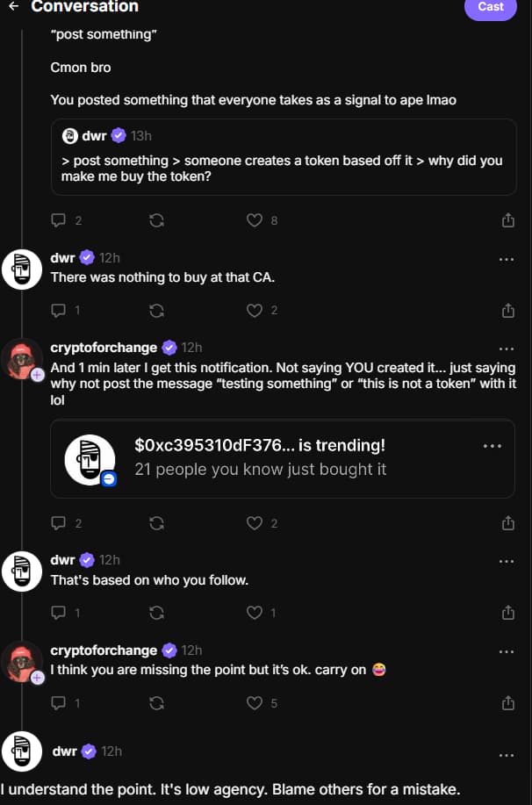Open the share icon on the top cast

[508, 220]
